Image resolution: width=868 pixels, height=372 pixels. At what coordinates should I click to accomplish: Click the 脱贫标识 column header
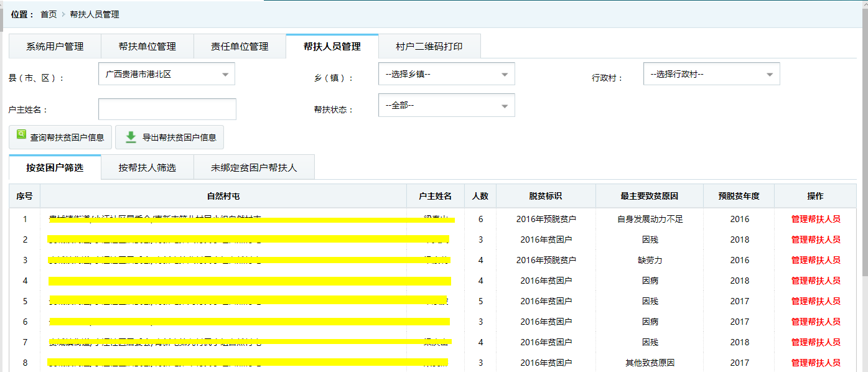[545, 196]
